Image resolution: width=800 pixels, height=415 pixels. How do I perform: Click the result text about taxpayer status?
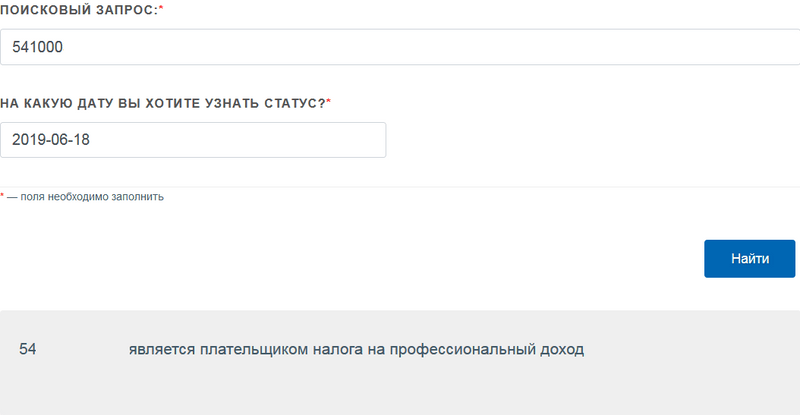click(355, 349)
